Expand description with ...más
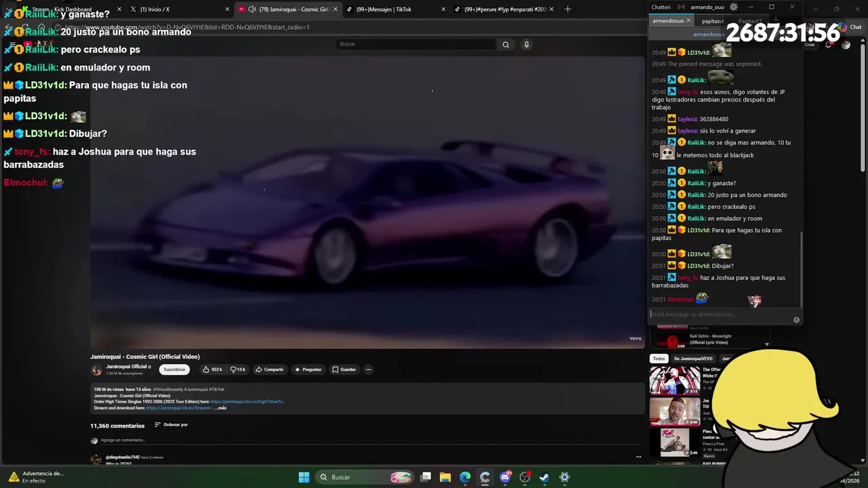 pyautogui.click(x=221, y=408)
